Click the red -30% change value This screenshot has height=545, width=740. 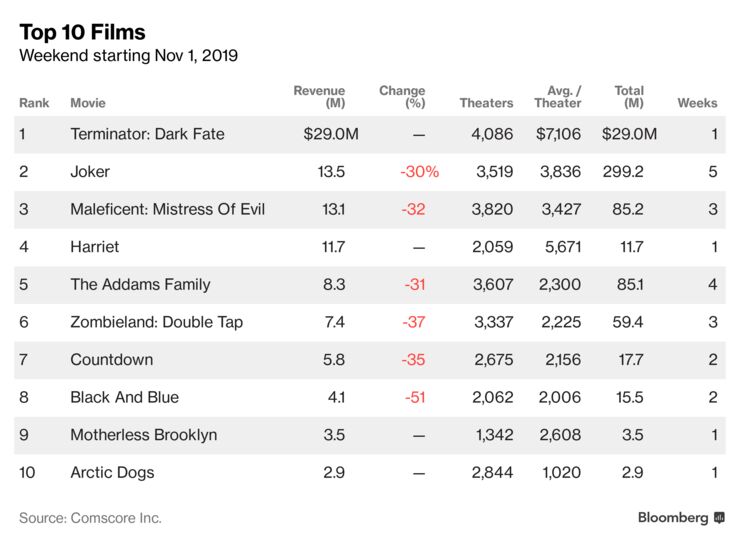(419, 172)
